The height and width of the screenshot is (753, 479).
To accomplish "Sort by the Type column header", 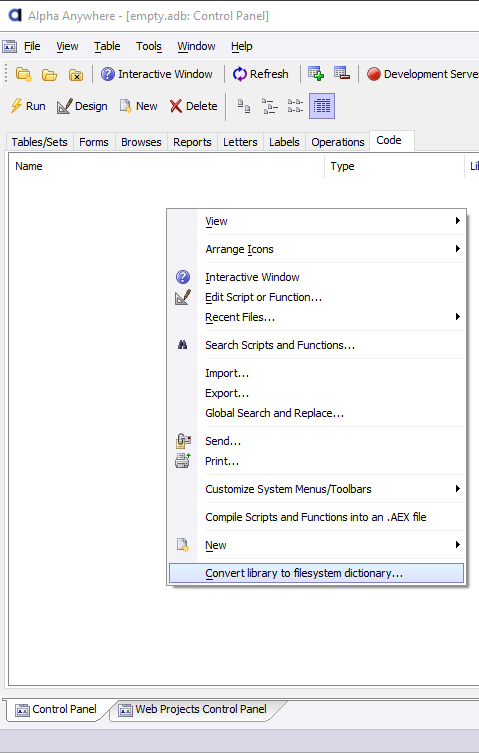I will tap(394, 166).
